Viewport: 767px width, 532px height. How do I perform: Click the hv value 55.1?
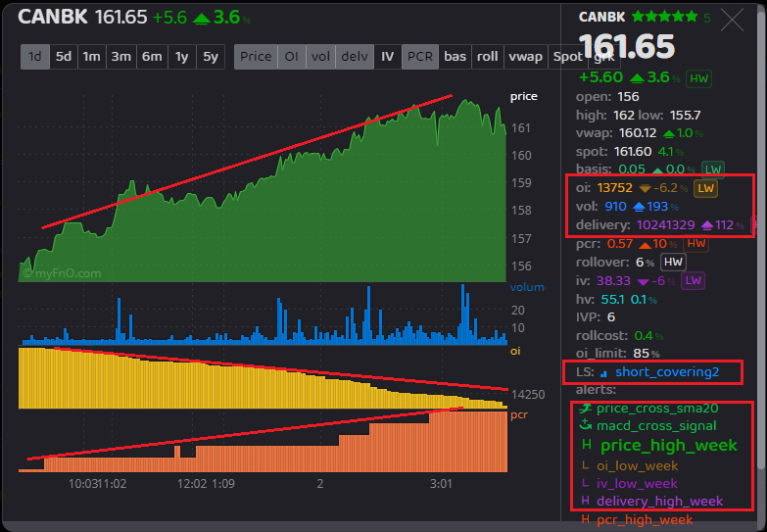(x=612, y=300)
